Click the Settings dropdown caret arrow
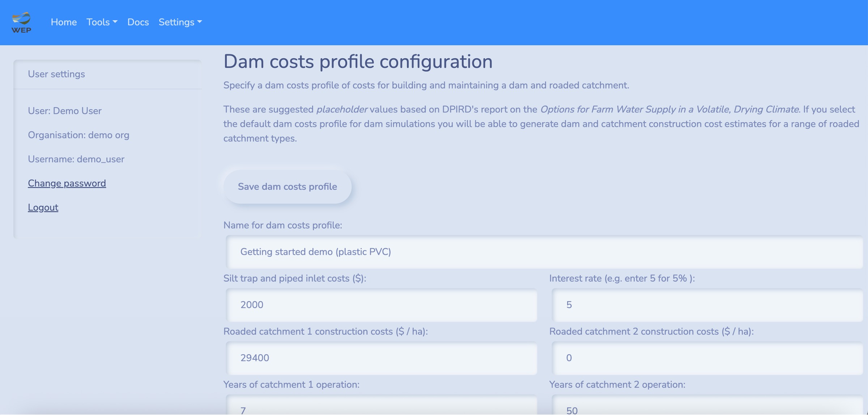This screenshot has height=415, width=868. click(199, 22)
